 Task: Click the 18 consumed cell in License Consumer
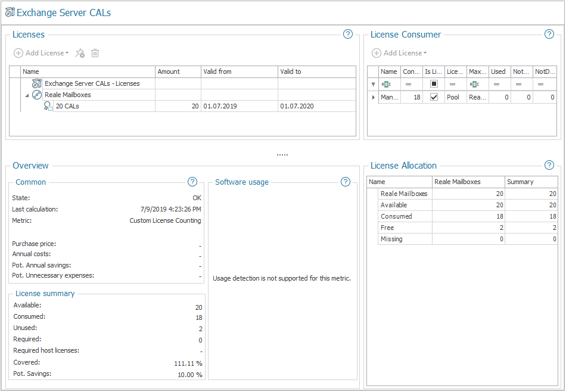[x=412, y=97]
